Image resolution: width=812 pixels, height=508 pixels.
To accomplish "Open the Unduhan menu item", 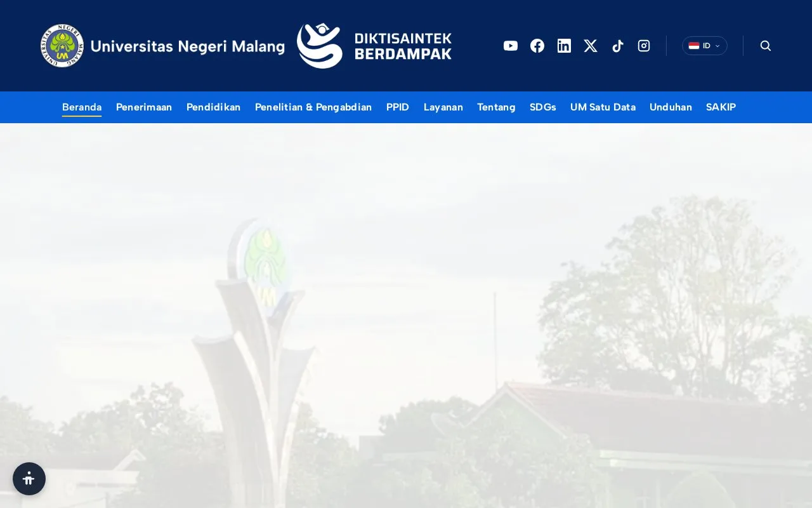I will pyautogui.click(x=671, y=107).
